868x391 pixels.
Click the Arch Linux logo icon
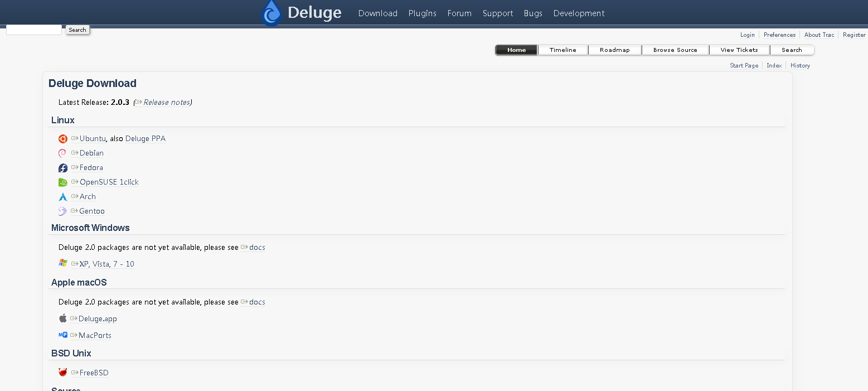click(x=63, y=197)
